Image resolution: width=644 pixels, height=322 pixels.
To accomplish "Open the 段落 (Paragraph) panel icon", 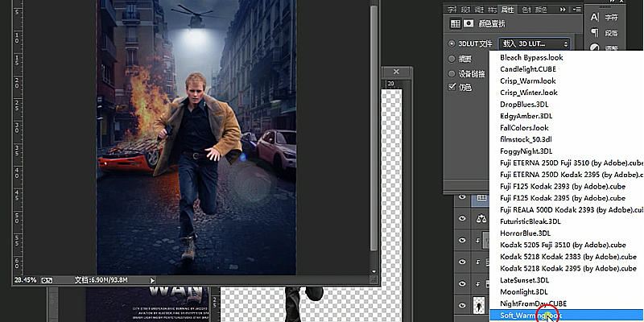I will coord(595,32).
